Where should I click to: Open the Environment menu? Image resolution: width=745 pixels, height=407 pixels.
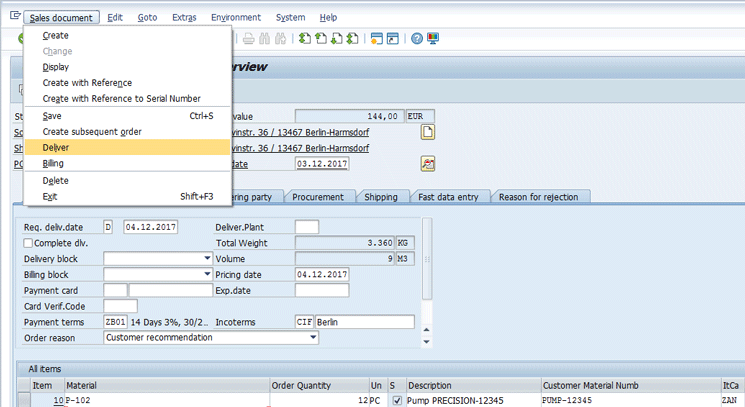coord(236,18)
